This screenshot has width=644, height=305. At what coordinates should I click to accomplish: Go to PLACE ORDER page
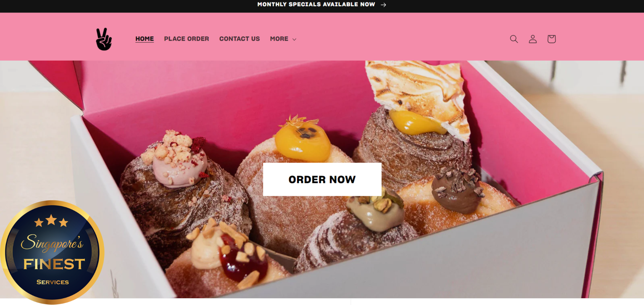pos(186,39)
